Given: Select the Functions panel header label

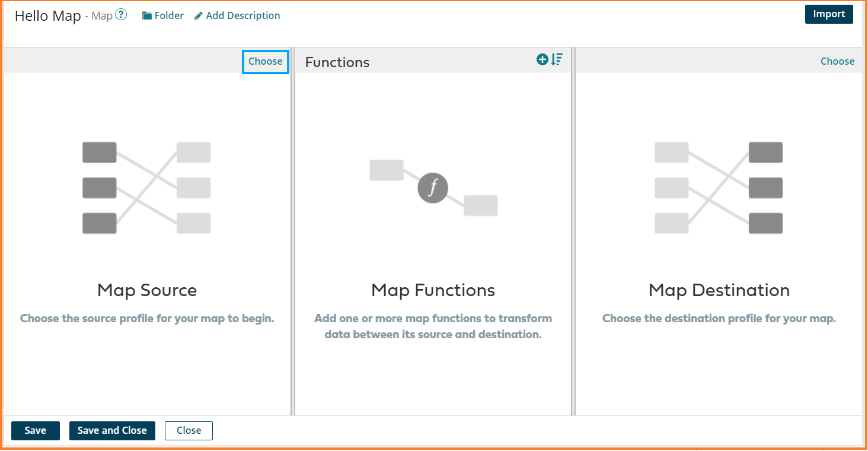Looking at the screenshot, I should pos(337,62).
